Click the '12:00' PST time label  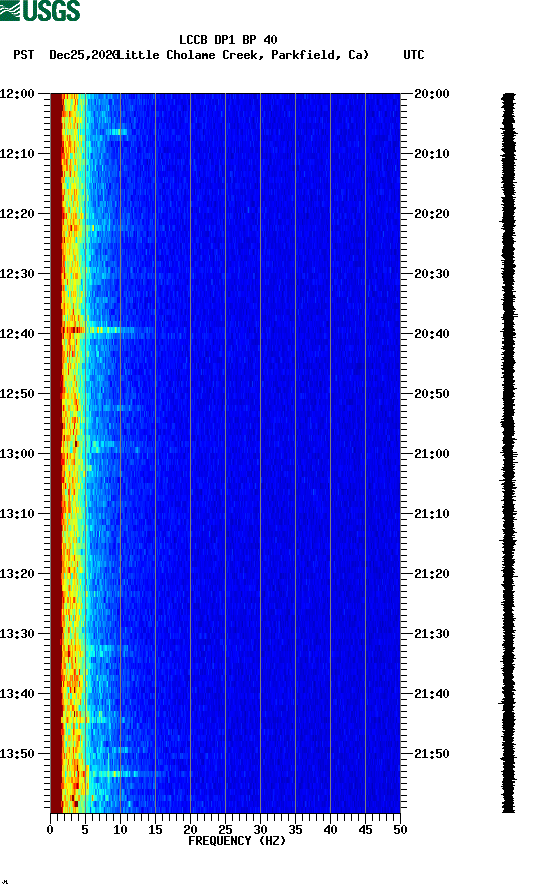pyautogui.click(x=18, y=93)
